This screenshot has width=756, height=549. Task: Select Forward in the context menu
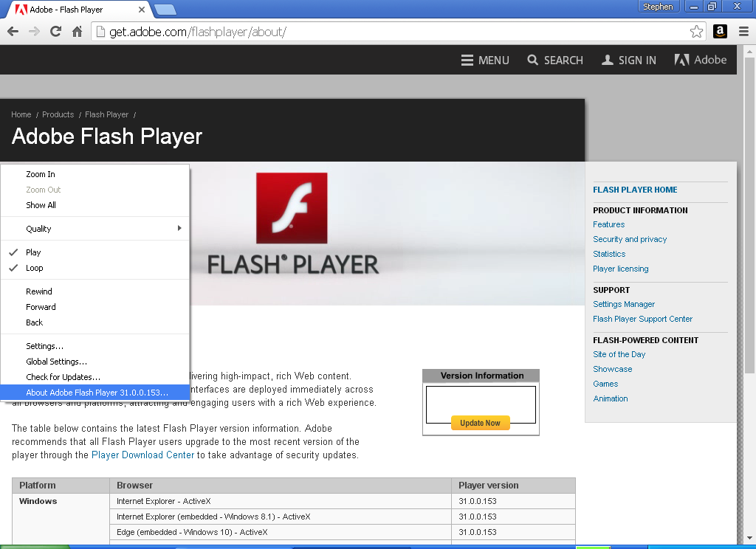point(95,306)
